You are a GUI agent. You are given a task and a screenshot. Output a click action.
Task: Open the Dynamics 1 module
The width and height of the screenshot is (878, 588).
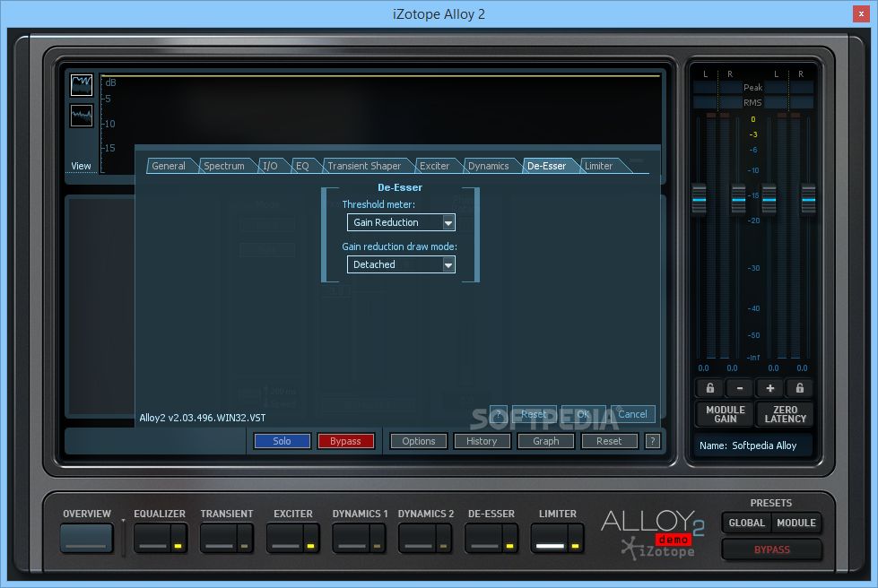point(351,538)
